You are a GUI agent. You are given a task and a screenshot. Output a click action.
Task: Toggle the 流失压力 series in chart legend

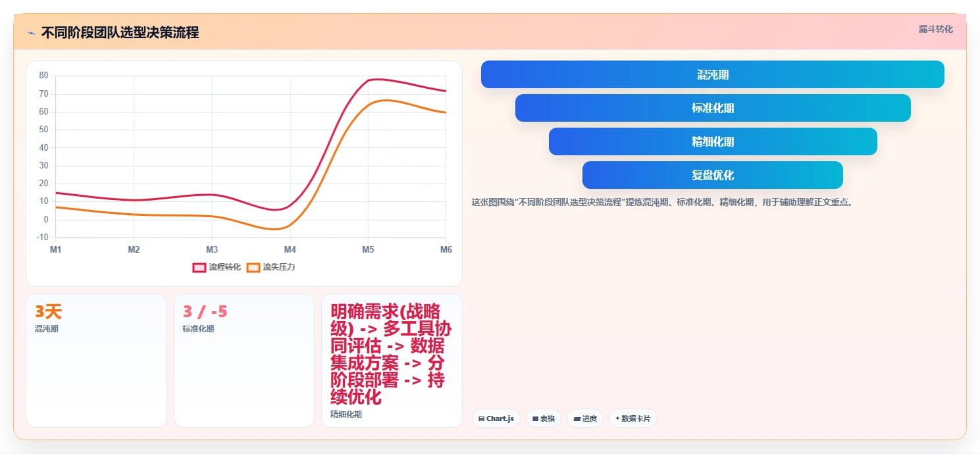pyautogui.click(x=271, y=267)
